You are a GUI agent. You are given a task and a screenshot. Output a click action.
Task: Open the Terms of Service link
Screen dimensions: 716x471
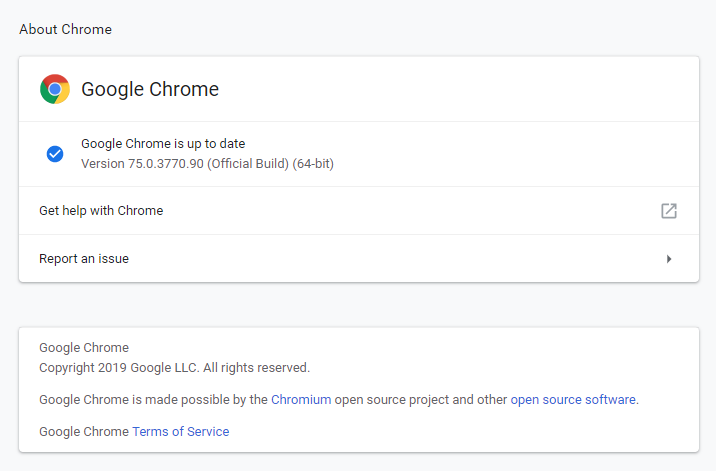(x=180, y=432)
